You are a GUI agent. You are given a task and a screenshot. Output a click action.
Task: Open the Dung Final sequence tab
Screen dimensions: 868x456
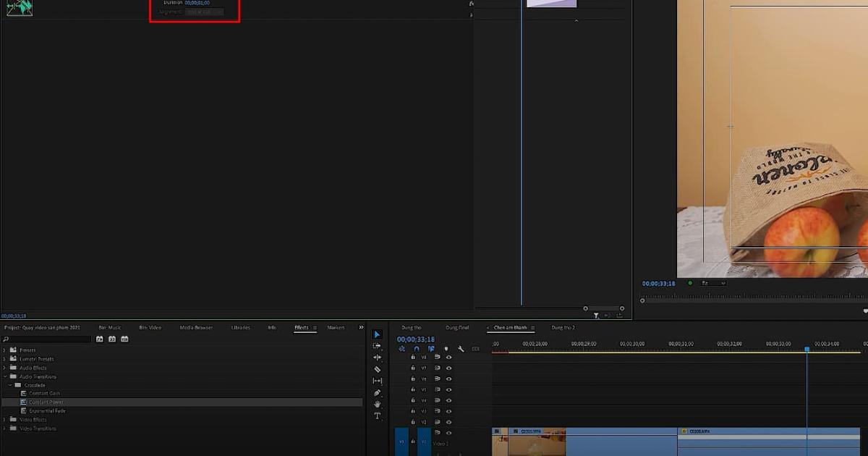point(457,328)
